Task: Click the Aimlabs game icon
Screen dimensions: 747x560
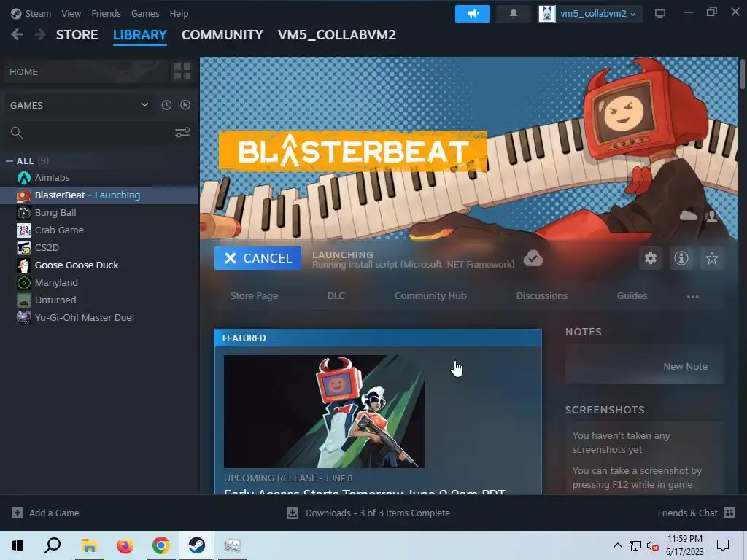Action: [24, 178]
